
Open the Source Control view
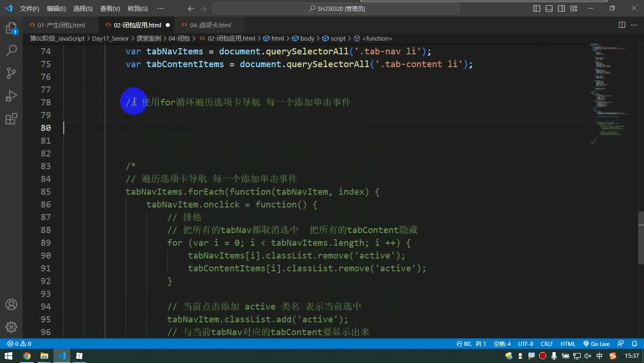point(11,73)
